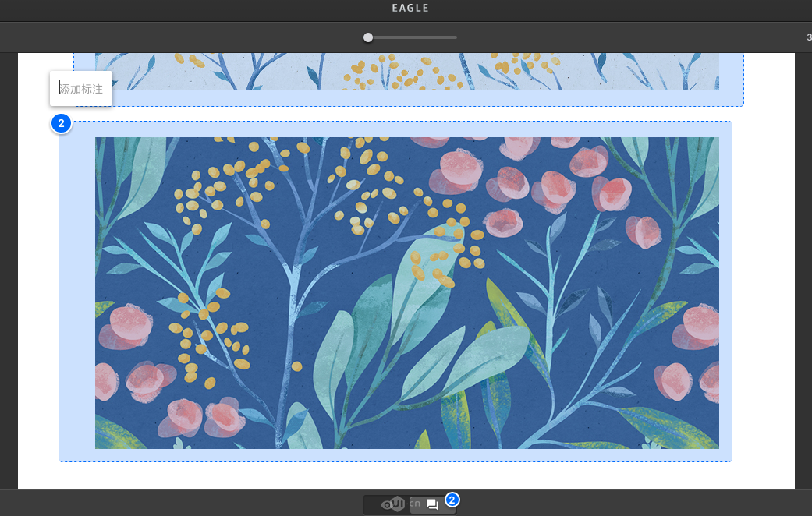This screenshot has height=516, width=812.
Task: Click the 添加标注 annotation text field
Action: 82,89
